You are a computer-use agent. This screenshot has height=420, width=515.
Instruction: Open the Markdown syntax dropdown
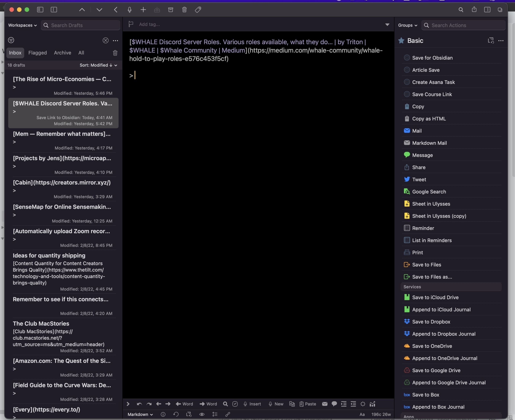pyautogui.click(x=140, y=414)
